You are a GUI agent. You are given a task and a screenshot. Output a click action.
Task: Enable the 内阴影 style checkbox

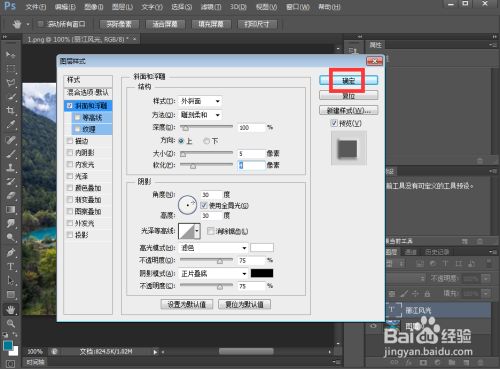(70, 153)
